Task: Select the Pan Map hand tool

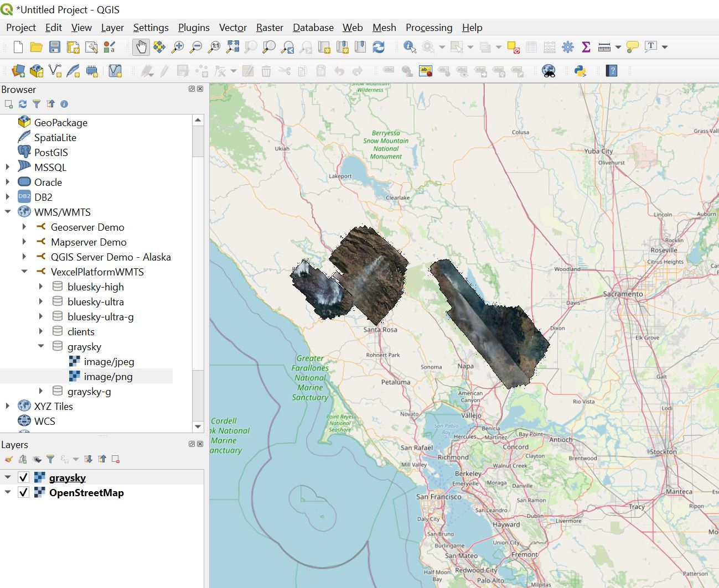Action: [x=141, y=48]
